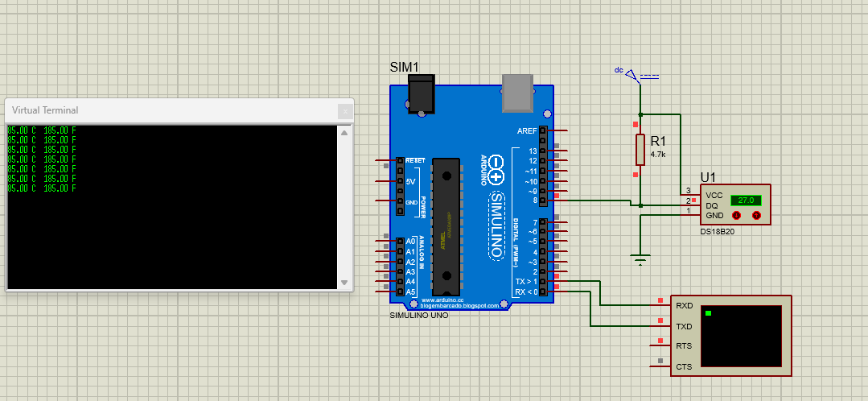This screenshot has width=868, height=401.
Task: Click the DS18B20 temperature increase arrow
Action: click(x=756, y=215)
